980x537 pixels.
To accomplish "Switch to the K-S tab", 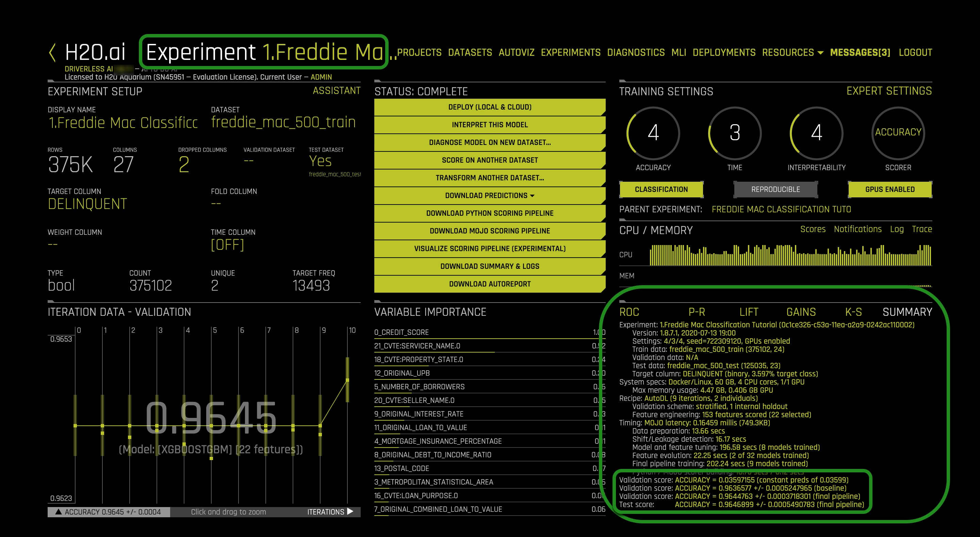I will click(x=853, y=312).
